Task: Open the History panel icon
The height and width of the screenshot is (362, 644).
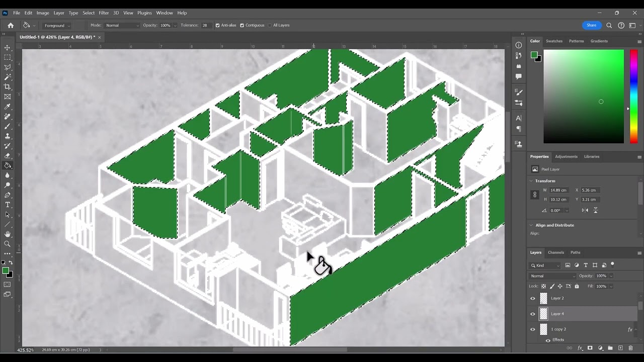Action: pyautogui.click(x=519, y=56)
